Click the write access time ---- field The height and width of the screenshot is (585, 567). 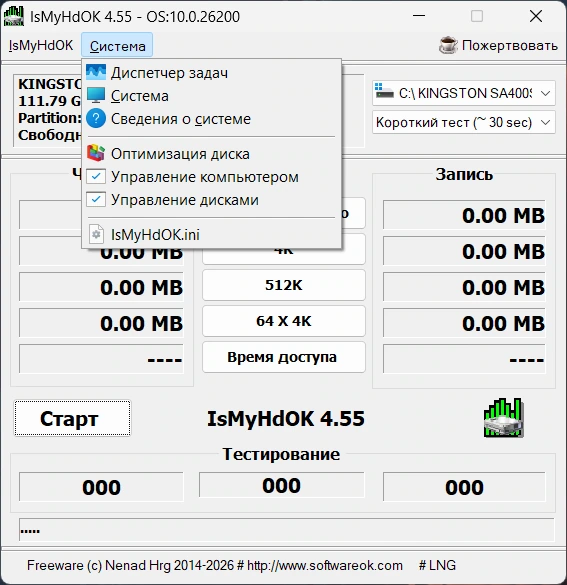click(464, 359)
